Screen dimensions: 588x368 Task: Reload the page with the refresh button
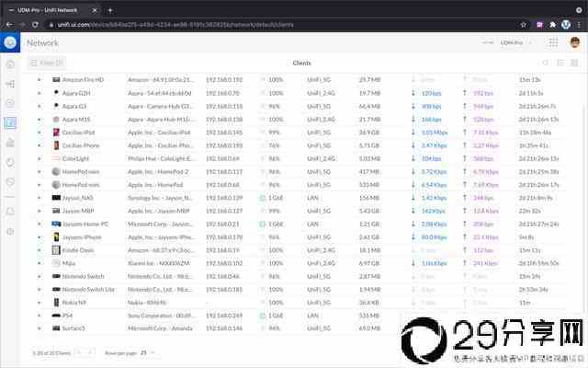[x=35, y=25]
